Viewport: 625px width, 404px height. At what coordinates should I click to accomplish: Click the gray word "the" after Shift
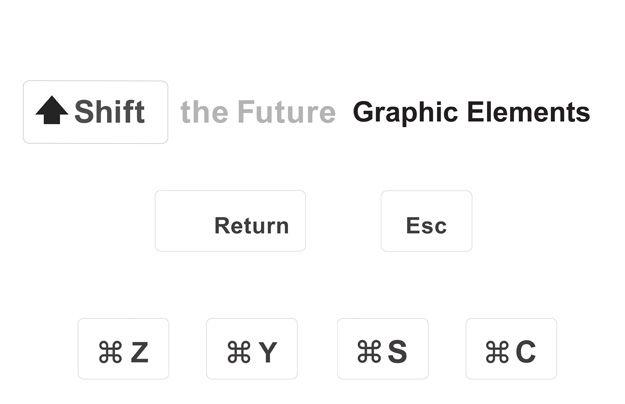tap(204, 113)
